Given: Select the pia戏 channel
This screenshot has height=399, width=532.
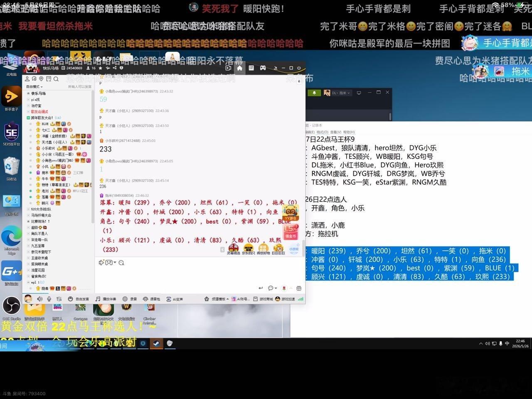Looking at the screenshot, I should coord(35,100).
